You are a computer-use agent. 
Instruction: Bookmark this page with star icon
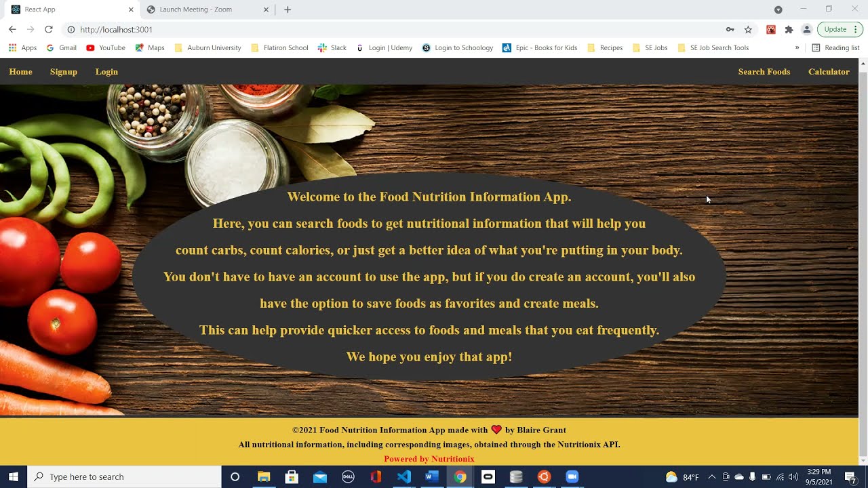[748, 29]
